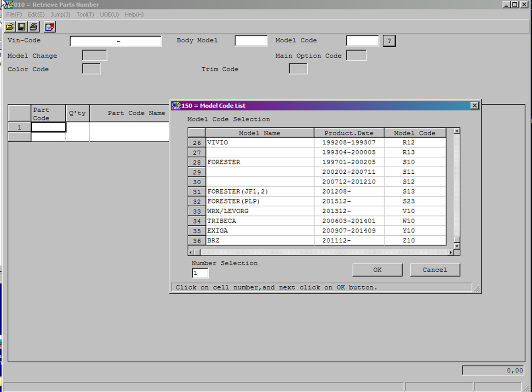
Task: Click the question mark button beside Model Code
Action: (x=389, y=41)
